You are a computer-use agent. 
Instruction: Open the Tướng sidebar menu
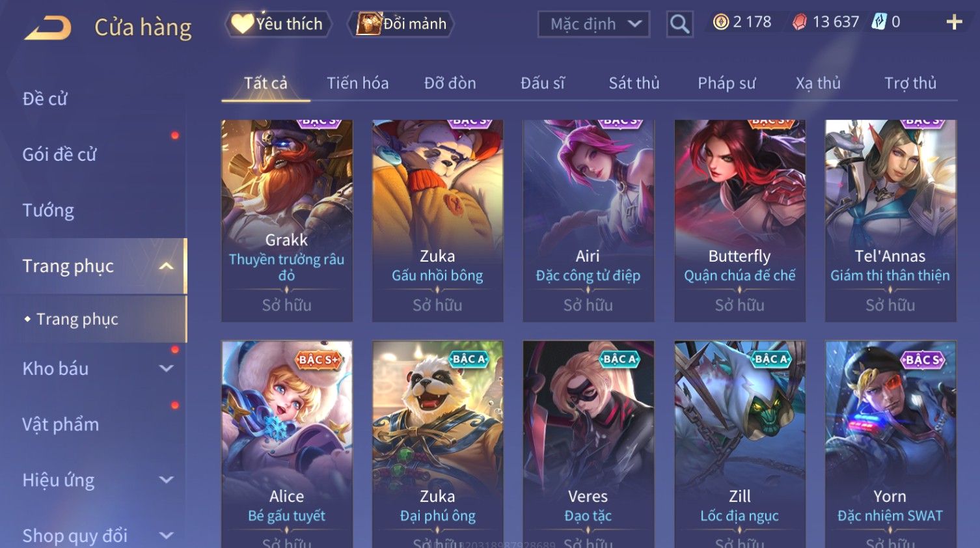coord(48,210)
